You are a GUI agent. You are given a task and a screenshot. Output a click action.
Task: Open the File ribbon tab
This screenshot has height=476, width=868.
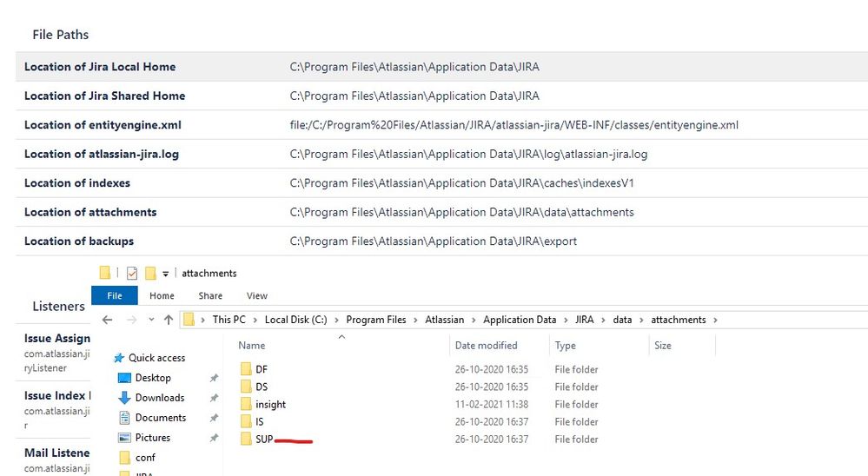tap(115, 295)
